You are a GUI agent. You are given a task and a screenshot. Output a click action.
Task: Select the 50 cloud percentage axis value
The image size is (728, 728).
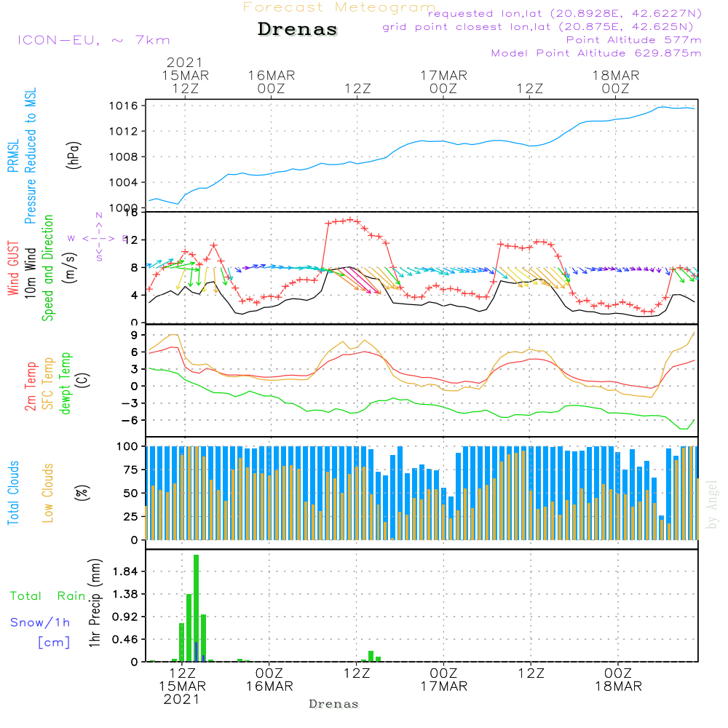point(131,493)
